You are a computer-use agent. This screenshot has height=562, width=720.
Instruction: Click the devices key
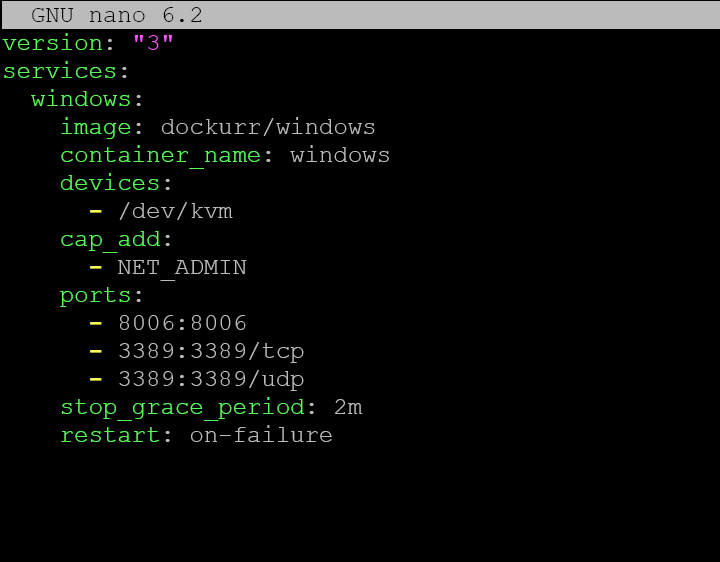coord(110,183)
